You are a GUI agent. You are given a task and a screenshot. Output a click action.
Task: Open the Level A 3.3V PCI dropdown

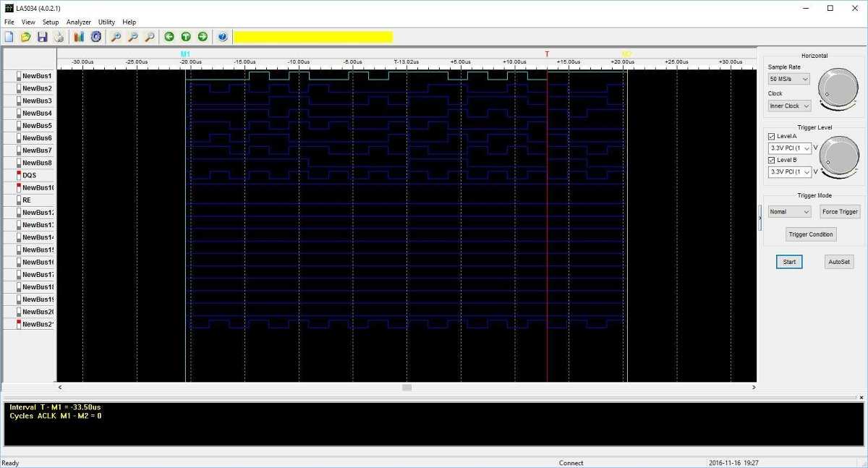pyautogui.click(x=790, y=148)
